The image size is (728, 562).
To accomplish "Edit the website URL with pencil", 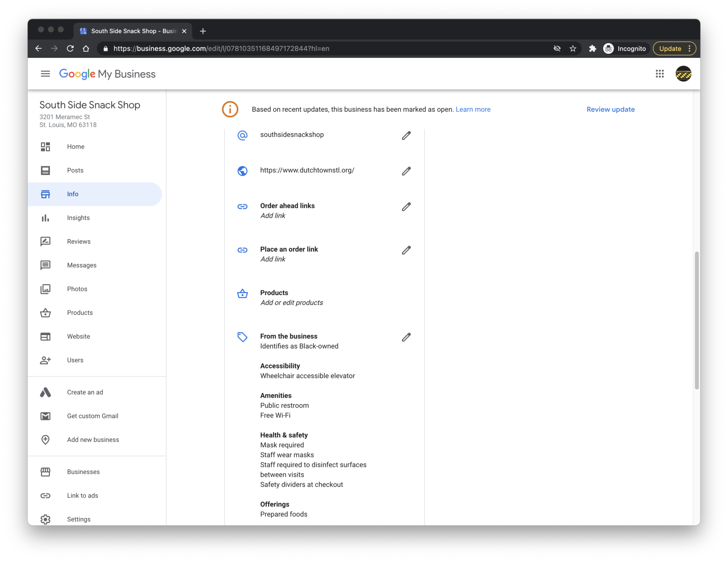I will 406,171.
